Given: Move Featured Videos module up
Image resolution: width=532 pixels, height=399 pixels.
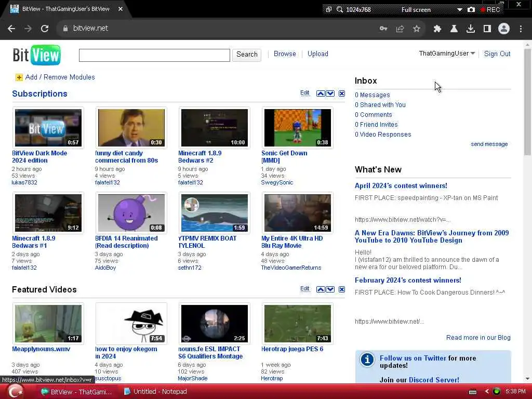Looking at the screenshot, I should pyautogui.click(x=320, y=289).
